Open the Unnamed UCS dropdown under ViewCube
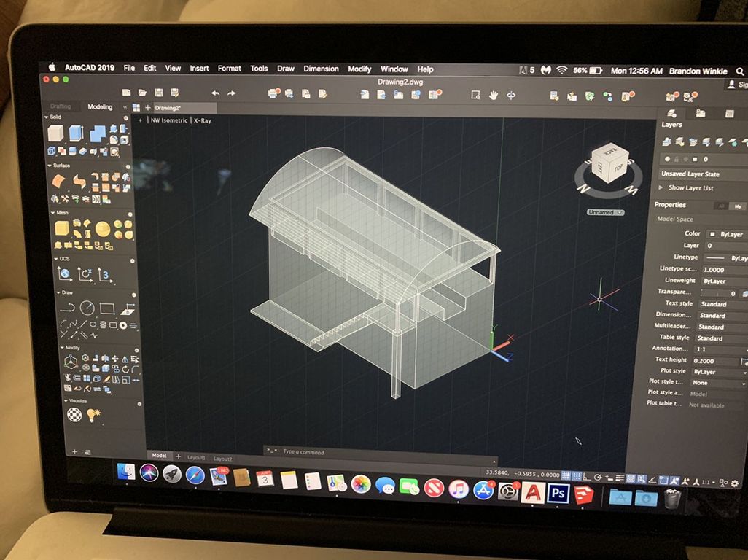 (x=606, y=212)
